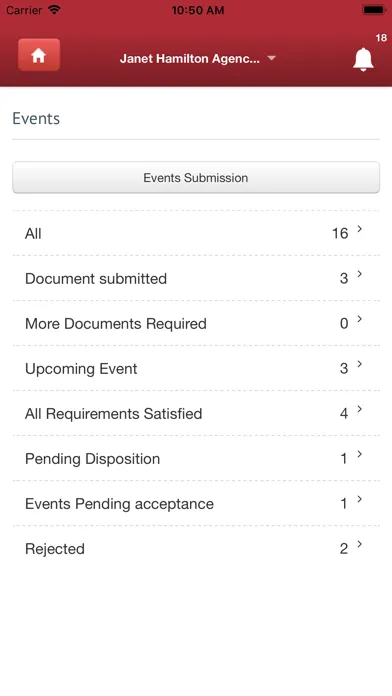Viewport: 392px width, 696px height.
Task: Tap chevron next to Pending Disposition
Action: (360, 454)
